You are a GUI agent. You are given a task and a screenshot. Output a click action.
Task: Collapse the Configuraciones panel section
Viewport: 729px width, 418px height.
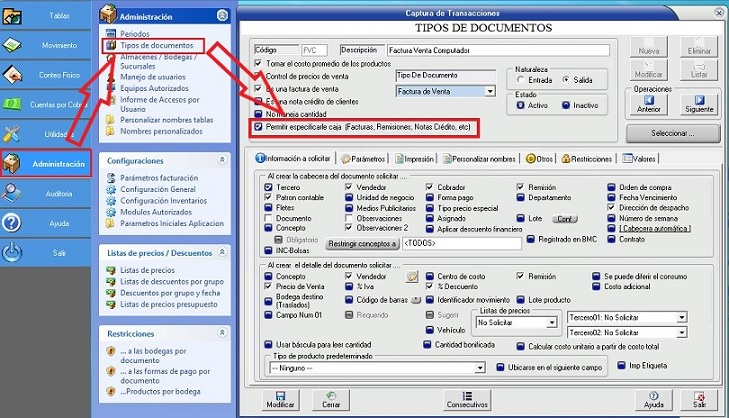(x=220, y=160)
